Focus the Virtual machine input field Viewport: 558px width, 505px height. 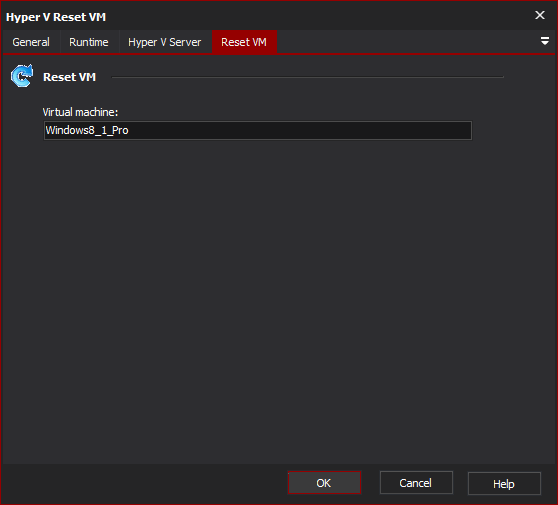pyautogui.click(x=258, y=130)
